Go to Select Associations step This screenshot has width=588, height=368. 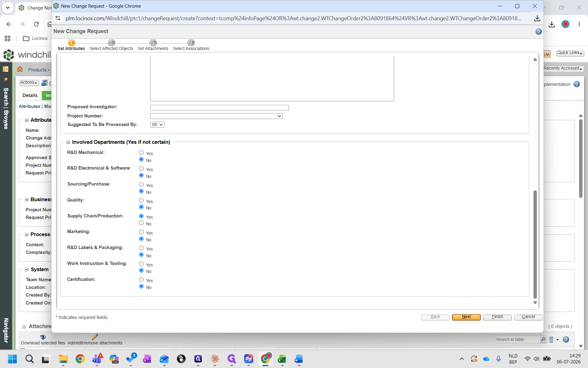point(191,45)
